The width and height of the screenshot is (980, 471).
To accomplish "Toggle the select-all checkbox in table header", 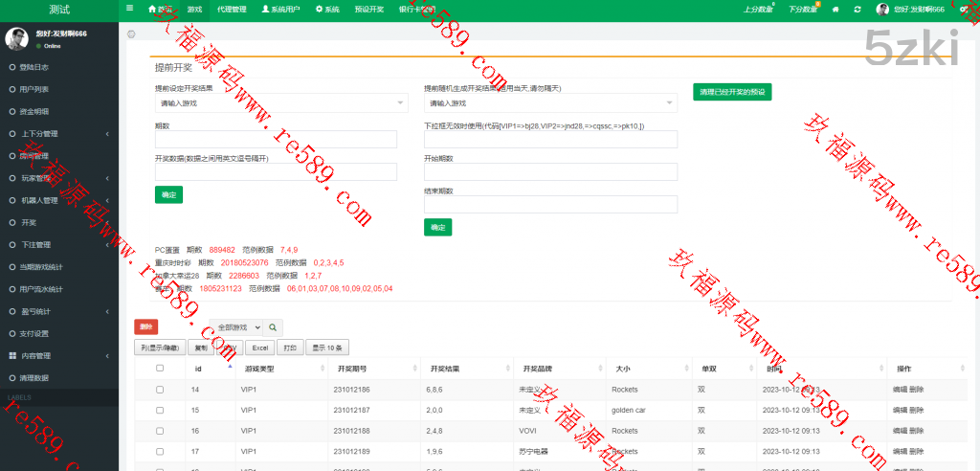I will click(x=160, y=369).
